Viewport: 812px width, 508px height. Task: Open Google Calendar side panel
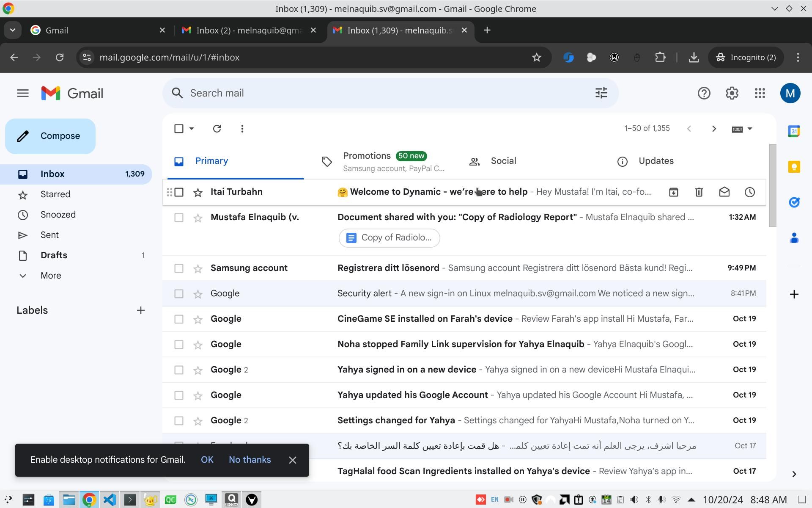pyautogui.click(x=794, y=131)
